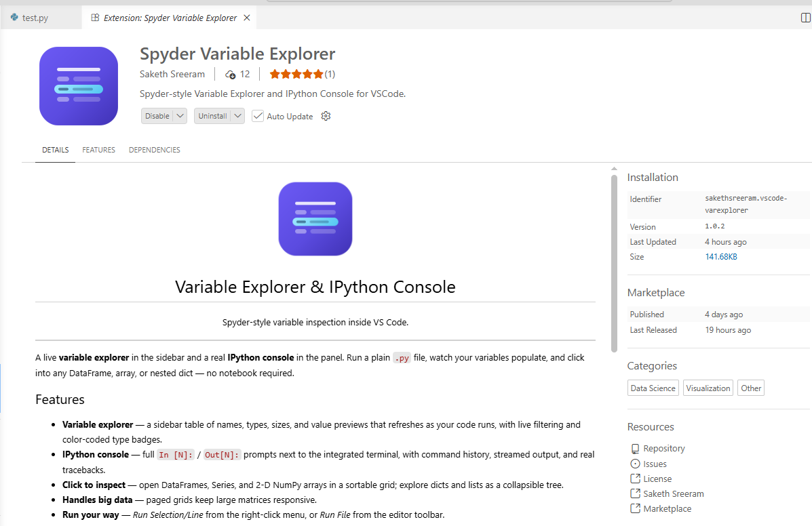Select the Visualization category tag
The width and height of the screenshot is (812, 526).
click(708, 388)
